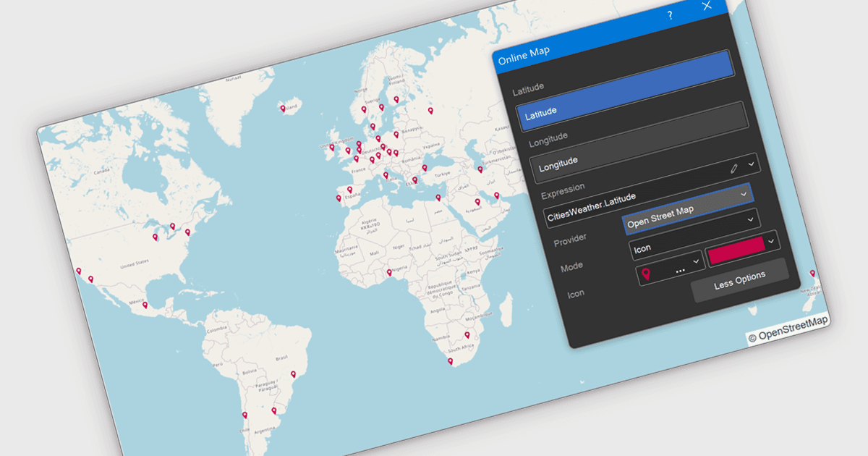868x456 pixels.
Task: Close the Online Map dialog with X
Action: pyautogui.click(x=707, y=6)
